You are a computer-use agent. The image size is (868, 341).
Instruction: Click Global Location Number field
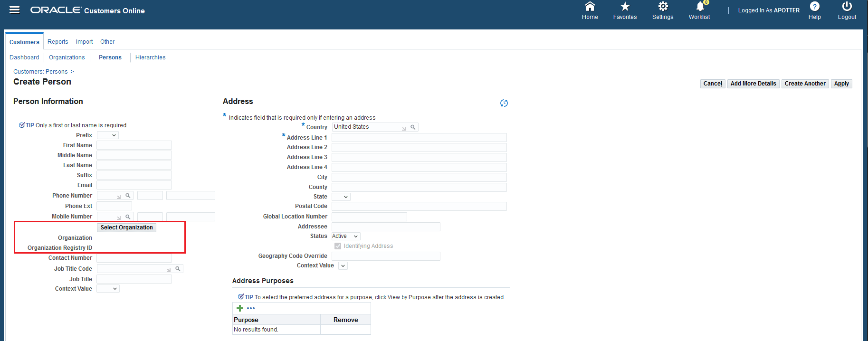click(x=369, y=217)
